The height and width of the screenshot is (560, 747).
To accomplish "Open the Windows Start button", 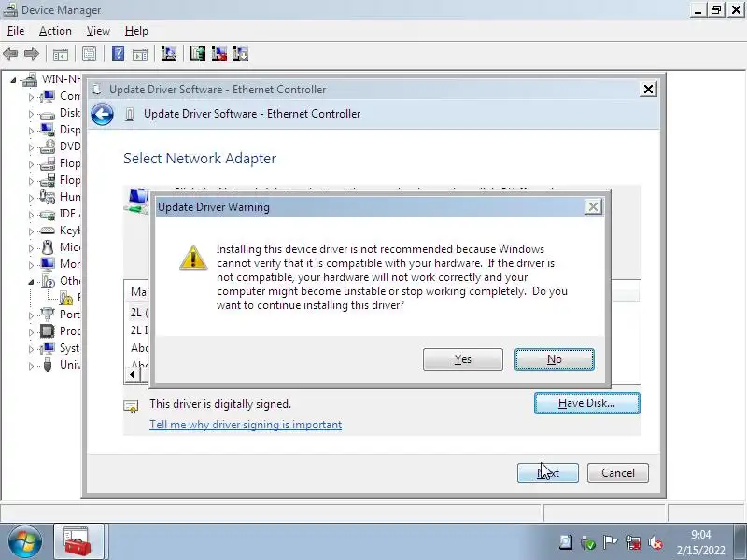I will (24, 542).
